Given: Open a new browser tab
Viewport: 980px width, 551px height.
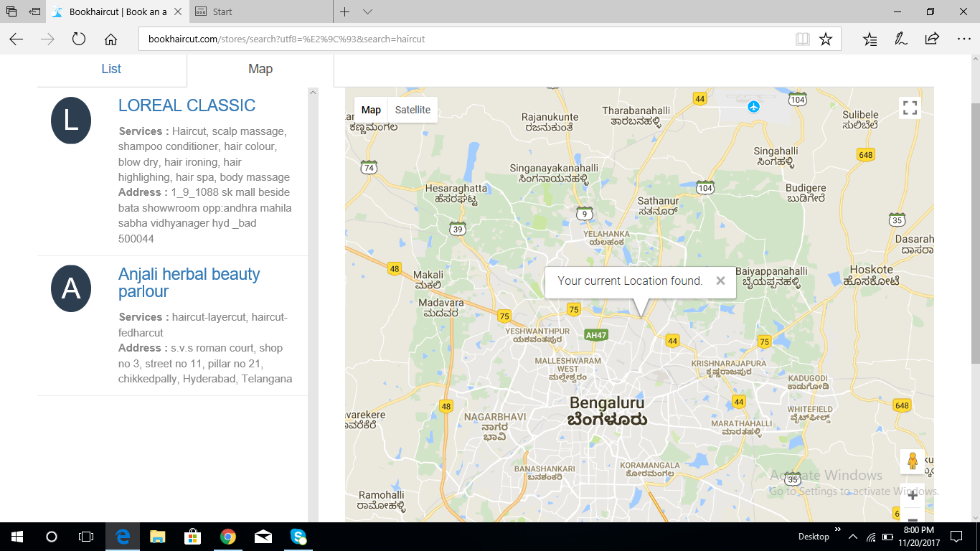Looking at the screenshot, I should click(x=345, y=11).
